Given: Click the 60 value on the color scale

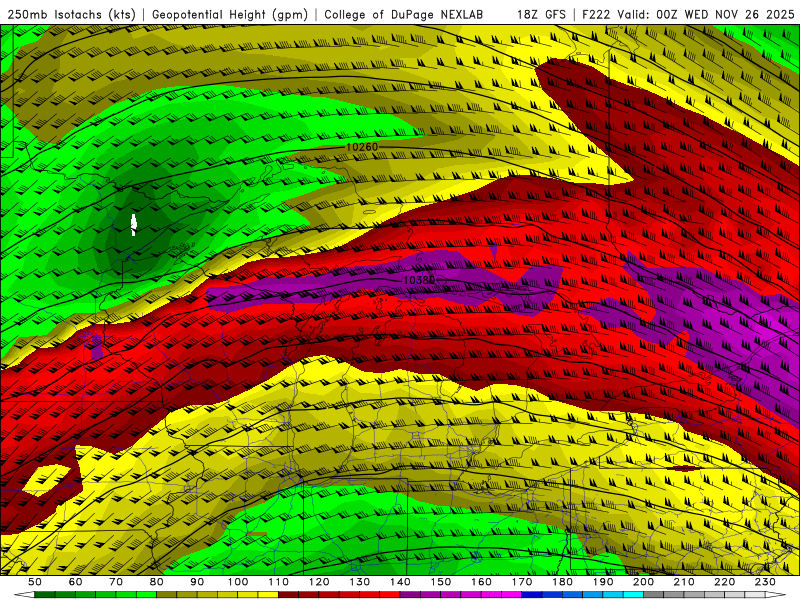Looking at the screenshot, I should tap(76, 582).
